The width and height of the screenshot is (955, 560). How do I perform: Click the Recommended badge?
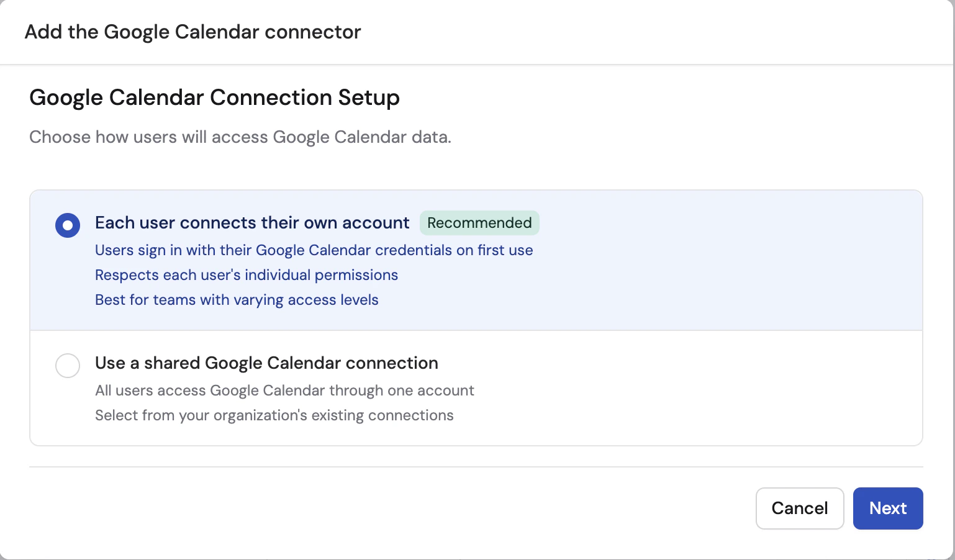click(479, 222)
